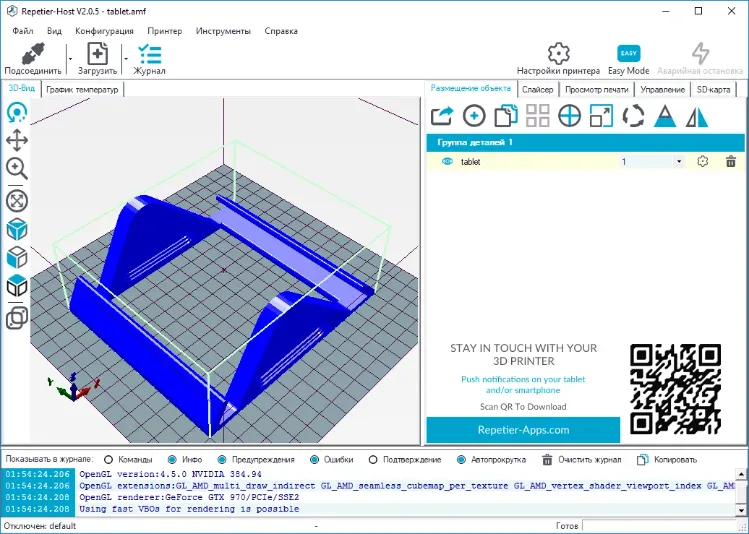Click the log scrollbar down arrow

pos(741,510)
